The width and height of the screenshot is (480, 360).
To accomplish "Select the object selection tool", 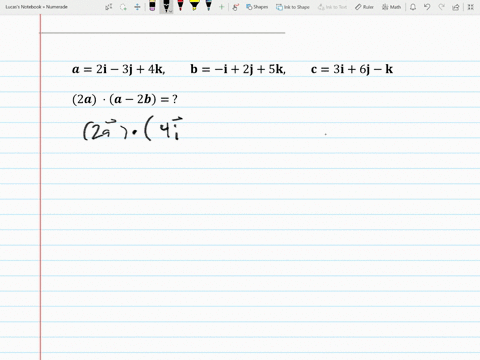I will coord(109,7).
